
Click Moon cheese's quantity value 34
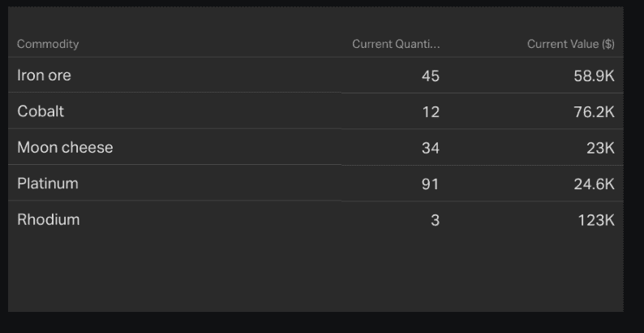click(430, 148)
